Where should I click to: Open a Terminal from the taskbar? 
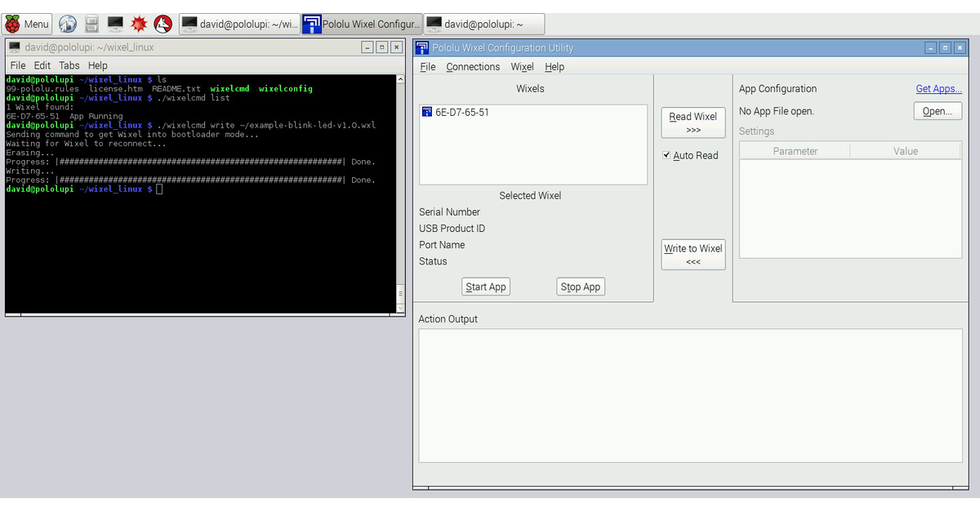click(x=114, y=24)
